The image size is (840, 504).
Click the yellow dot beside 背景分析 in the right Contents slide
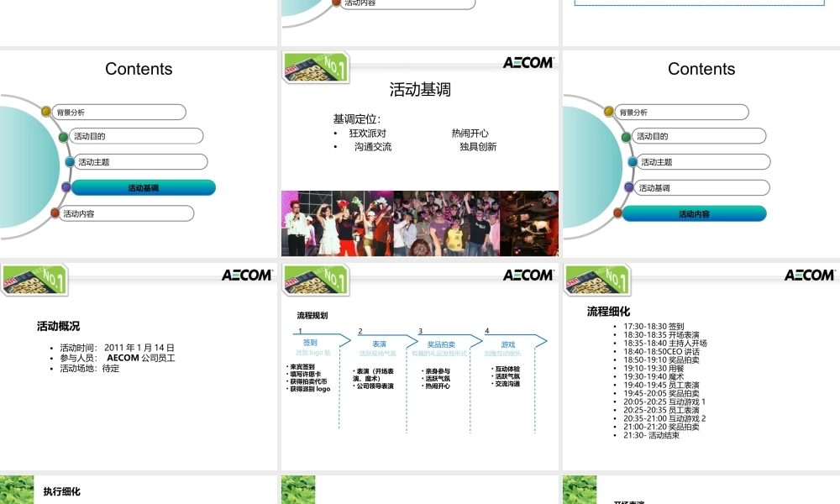click(x=608, y=112)
